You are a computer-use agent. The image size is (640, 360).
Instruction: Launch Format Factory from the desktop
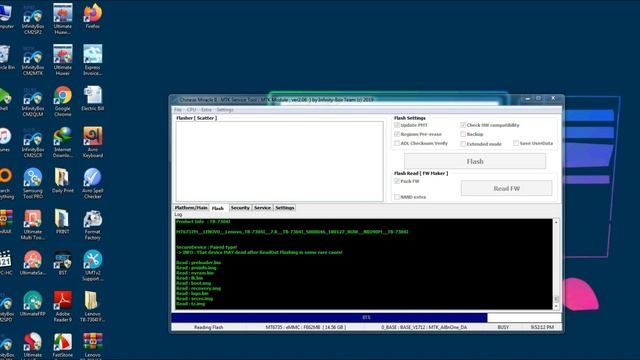click(x=93, y=224)
